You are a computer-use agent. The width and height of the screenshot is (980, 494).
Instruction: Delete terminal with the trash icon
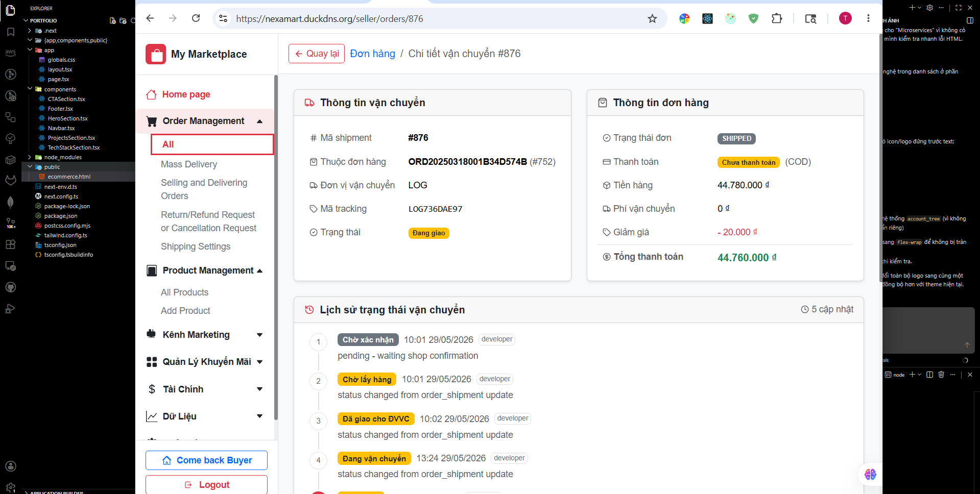941,375
